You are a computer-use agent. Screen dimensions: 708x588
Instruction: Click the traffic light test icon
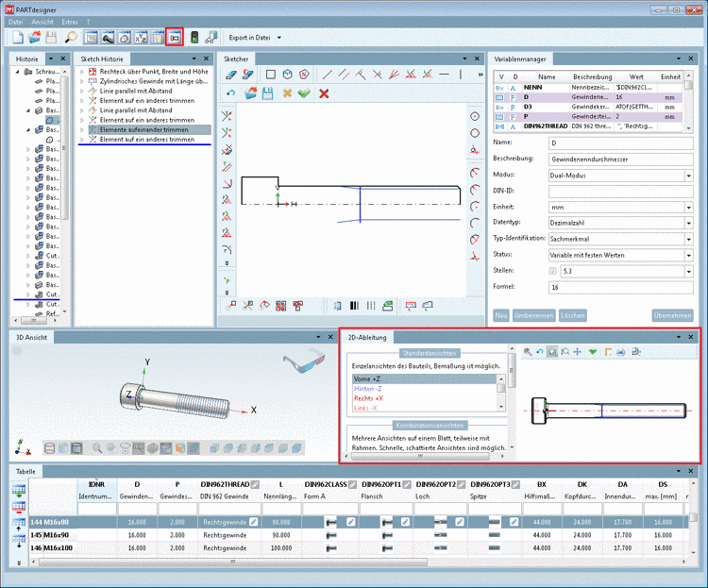[x=194, y=38]
